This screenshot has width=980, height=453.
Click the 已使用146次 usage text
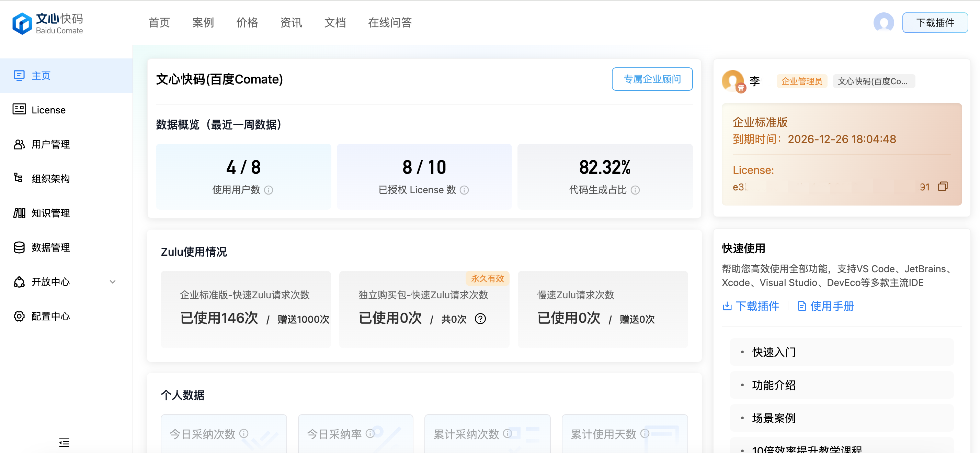tap(219, 318)
